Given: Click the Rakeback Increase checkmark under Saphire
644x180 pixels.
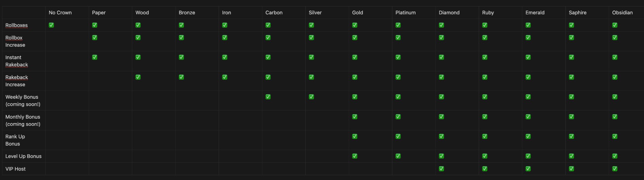Looking at the screenshot, I should click(571, 77).
